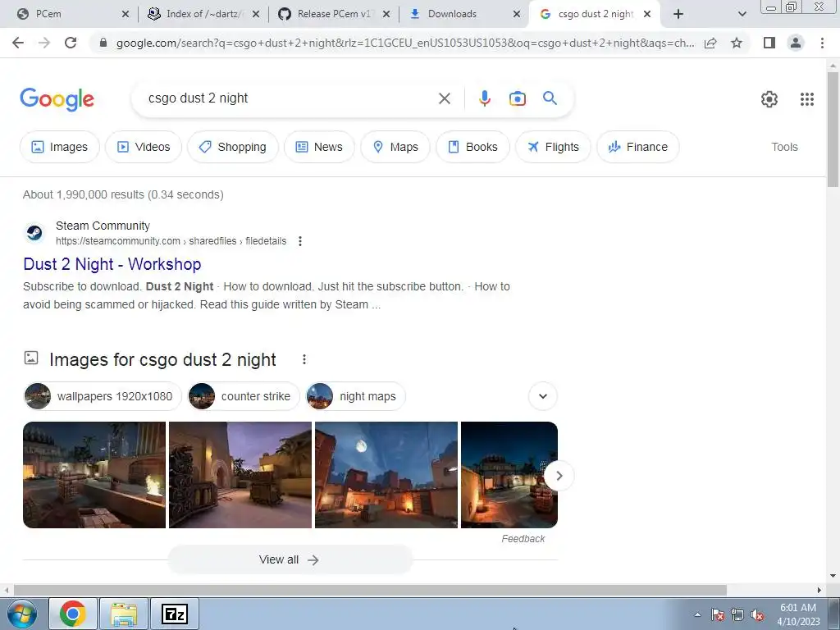Image resolution: width=840 pixels, height=630 pixels.
Task: Open File Explorer from the taskbar
Action: [x=124, y=614]
